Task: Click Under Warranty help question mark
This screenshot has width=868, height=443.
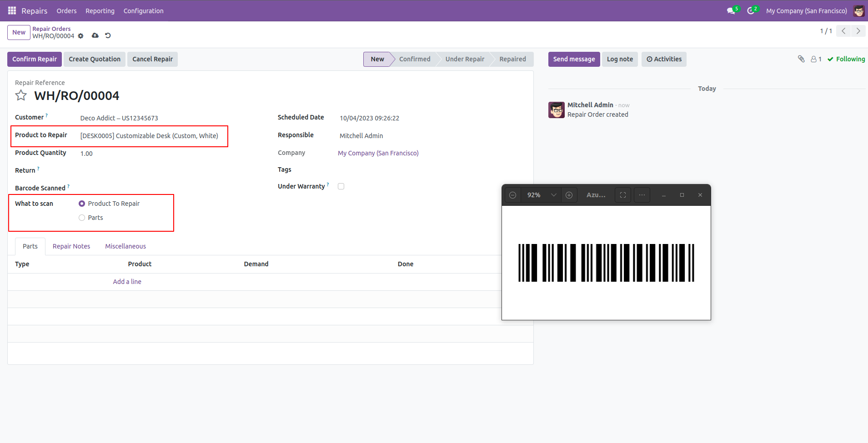Action: [x=328, y=184]
